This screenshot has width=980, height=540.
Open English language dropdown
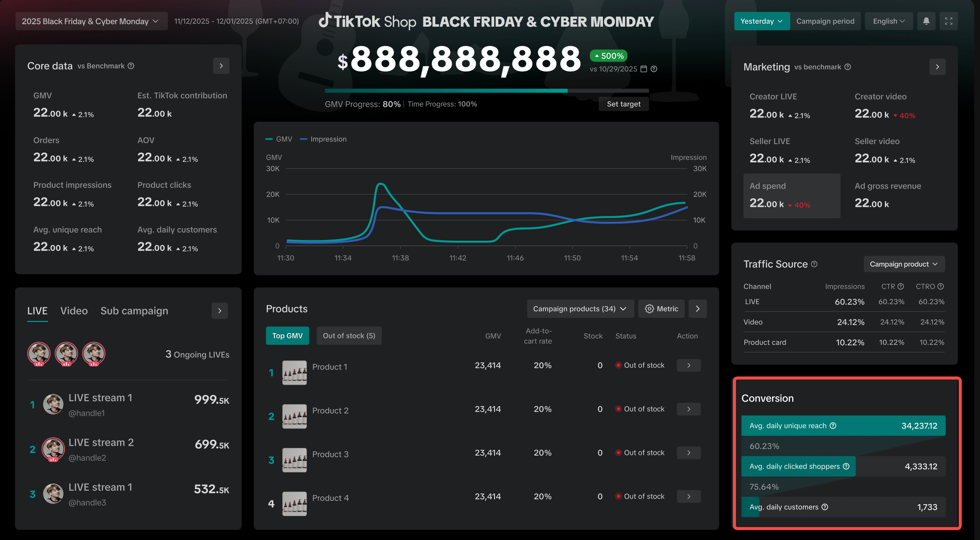[888, 21]
